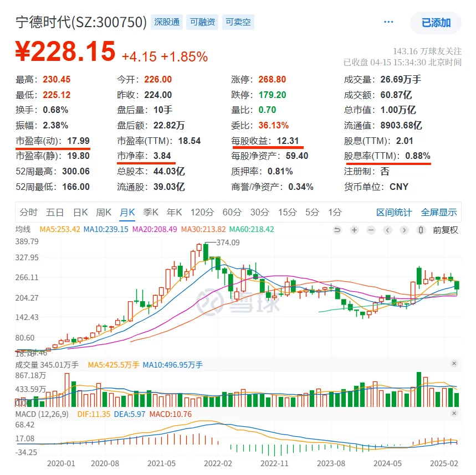Open 区间统计 interval statistics
476x475 pixels.
pyautogui.click(x=393, y=211)
